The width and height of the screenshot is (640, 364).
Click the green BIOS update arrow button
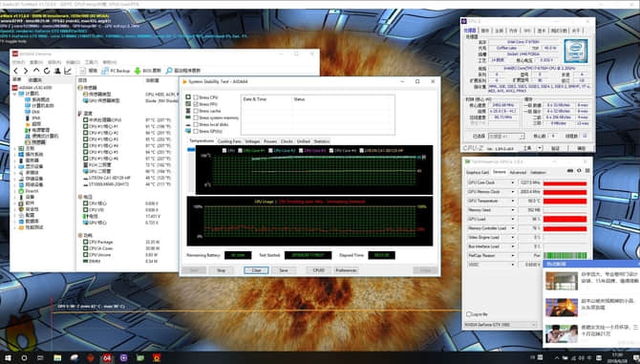pyautogui.click(x=148, y=71)
